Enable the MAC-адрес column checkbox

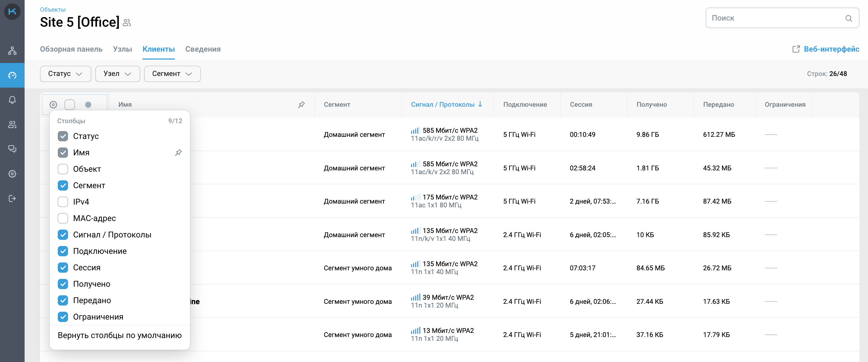[63, 218]
